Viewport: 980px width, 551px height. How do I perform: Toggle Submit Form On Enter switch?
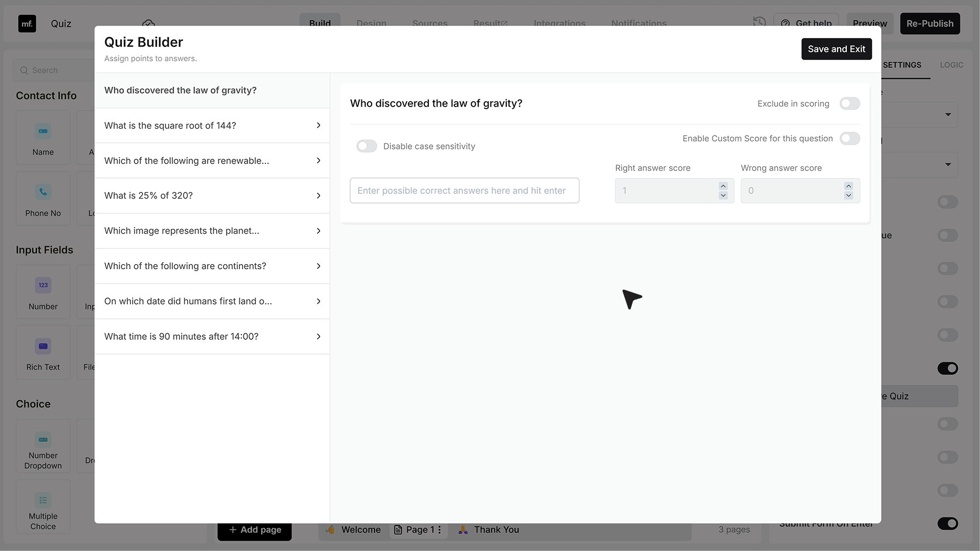click(948, 523)
